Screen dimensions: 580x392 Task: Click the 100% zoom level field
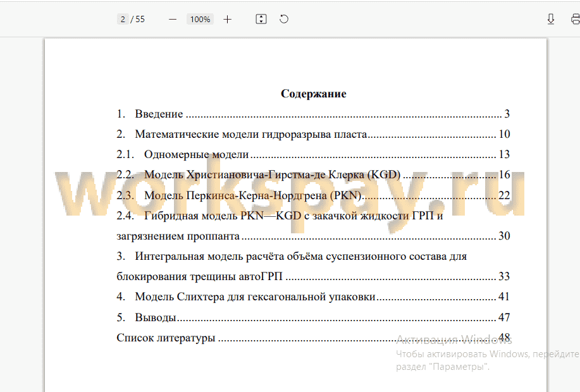(x=200, y=19)
